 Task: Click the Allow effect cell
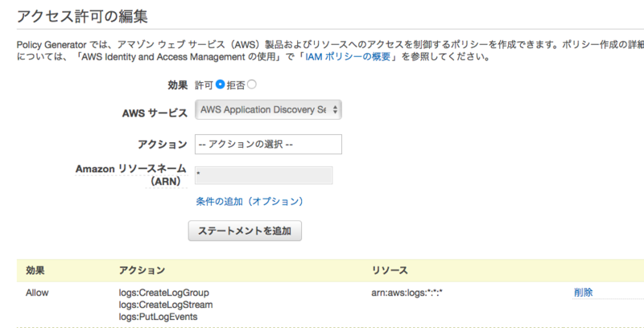[x=37, y=293]
